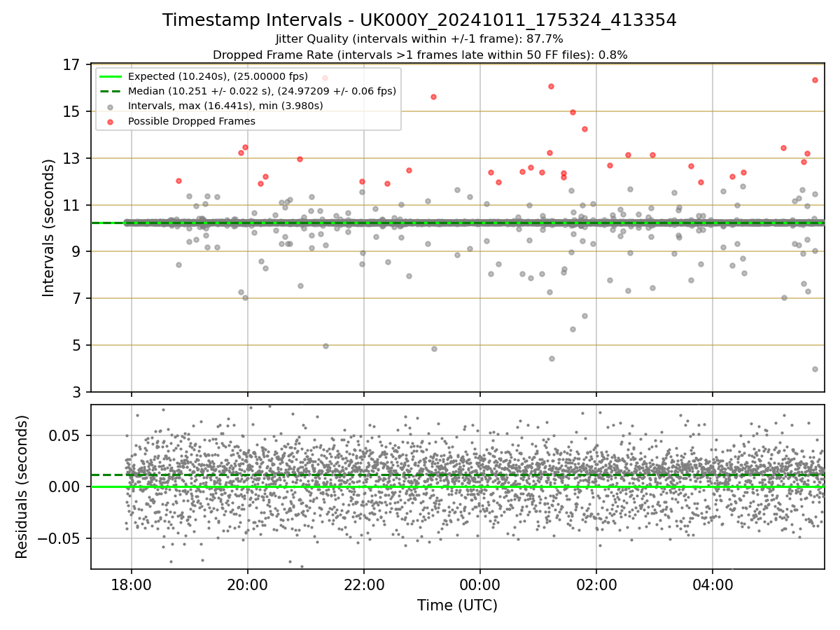The image size is (840, 630).
Task: Click the 18:00 time axis tick label
Action: point(131,583)
